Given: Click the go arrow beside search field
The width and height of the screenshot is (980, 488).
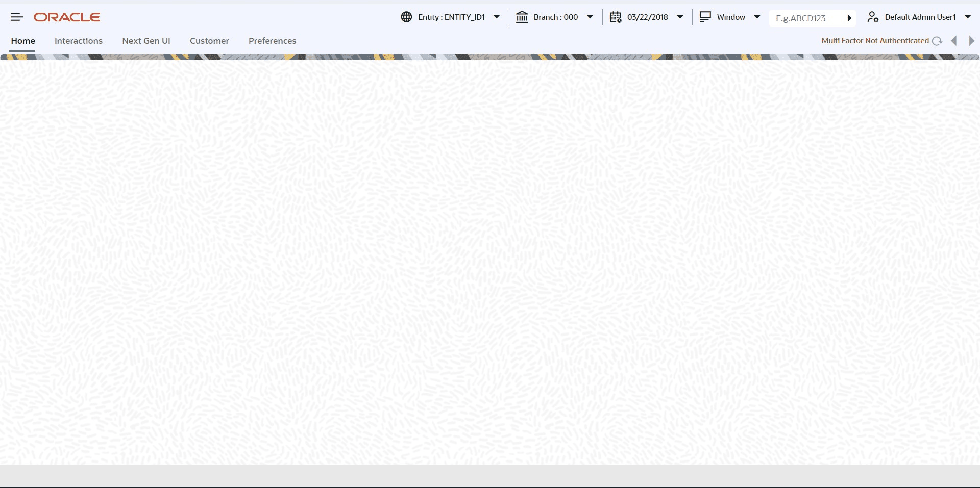Looking at the screenshot, I should point(849,18).
